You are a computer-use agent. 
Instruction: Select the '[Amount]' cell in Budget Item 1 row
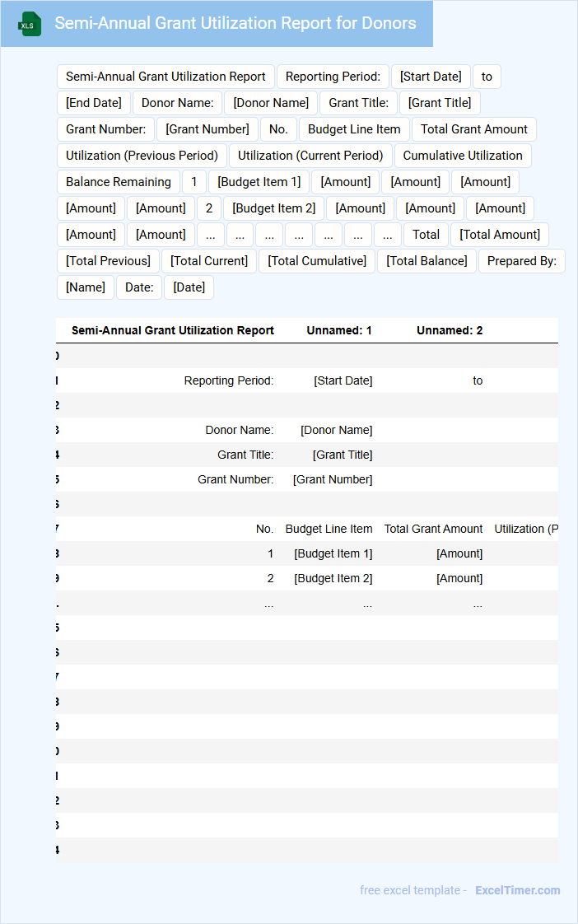tap(459, 554)
